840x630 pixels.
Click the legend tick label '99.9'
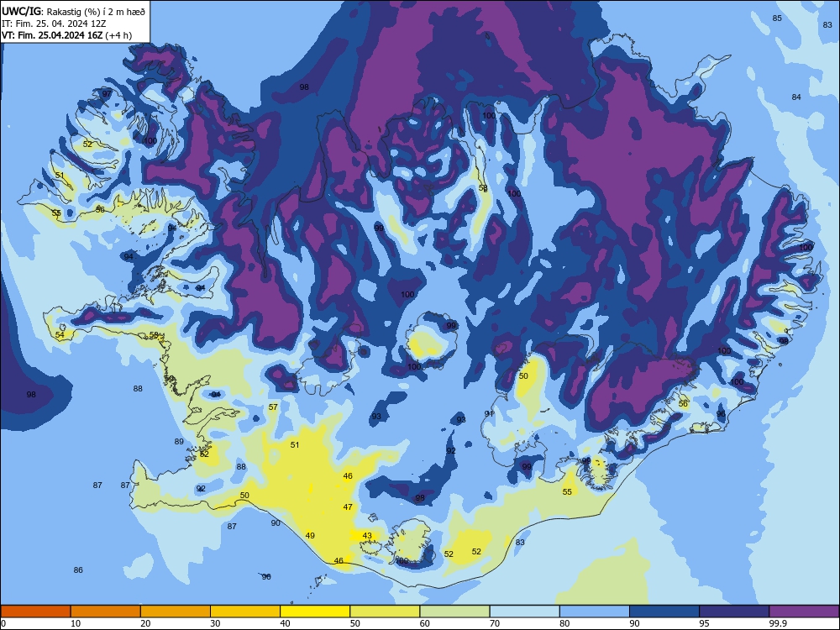[x=777, y=623]
